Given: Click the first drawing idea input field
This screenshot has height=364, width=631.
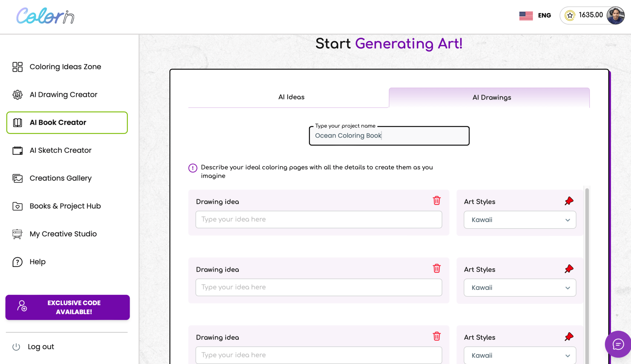Looking at the screenshot, I should (x=319, y=219).
